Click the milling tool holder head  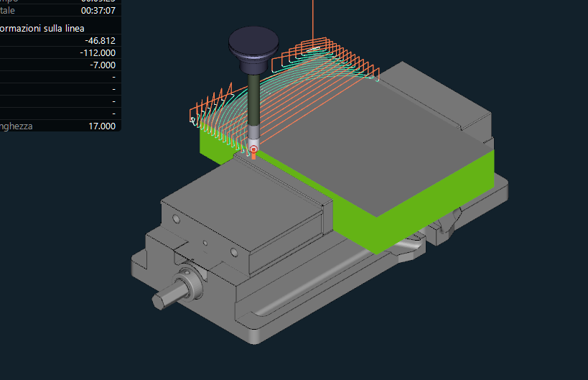[x=252, y=45]
